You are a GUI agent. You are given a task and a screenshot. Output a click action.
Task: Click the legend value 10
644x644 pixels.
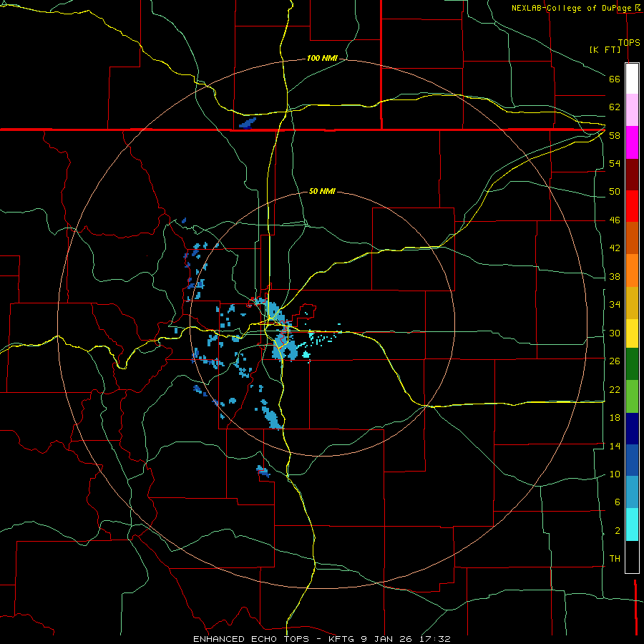tap(615, 474)
